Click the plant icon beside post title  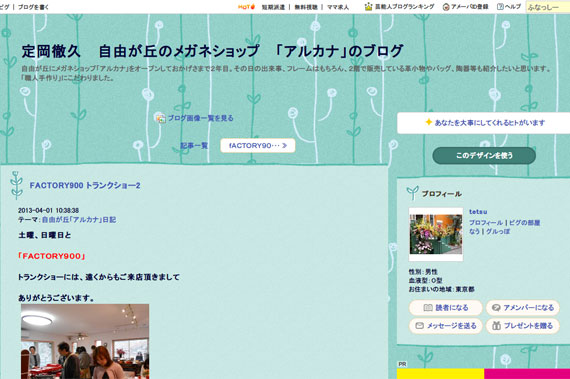[x=16, y=185]
